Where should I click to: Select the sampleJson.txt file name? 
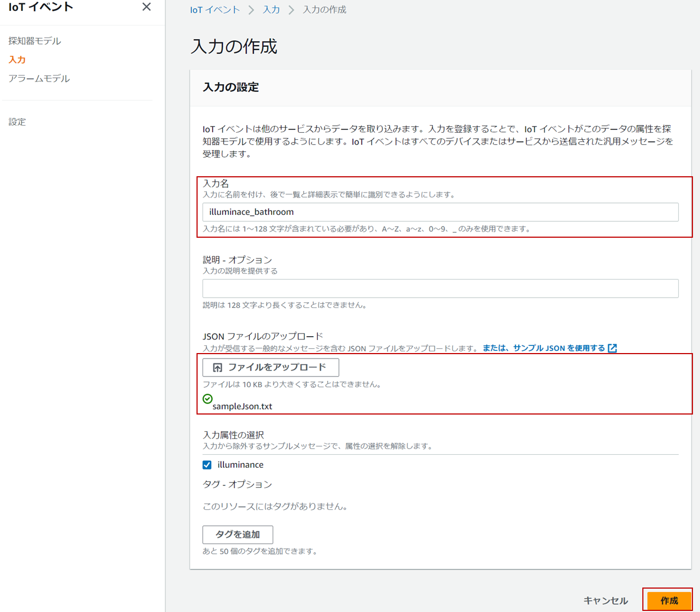(x=242, y=406)
